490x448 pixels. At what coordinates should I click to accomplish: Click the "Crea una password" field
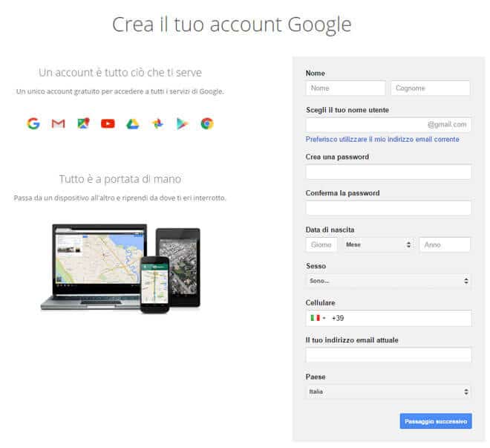point(388,172)
